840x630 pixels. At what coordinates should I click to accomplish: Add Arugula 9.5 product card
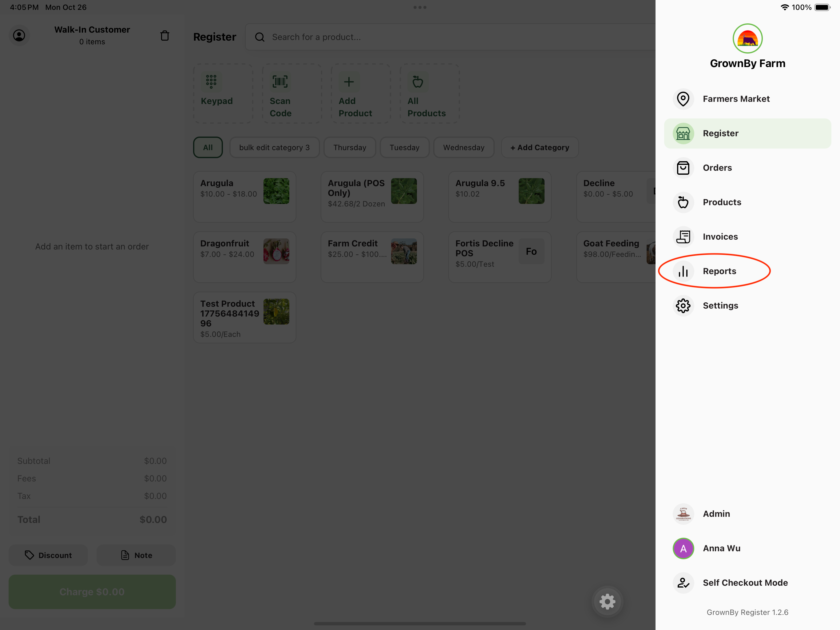(x=500, y=197)
